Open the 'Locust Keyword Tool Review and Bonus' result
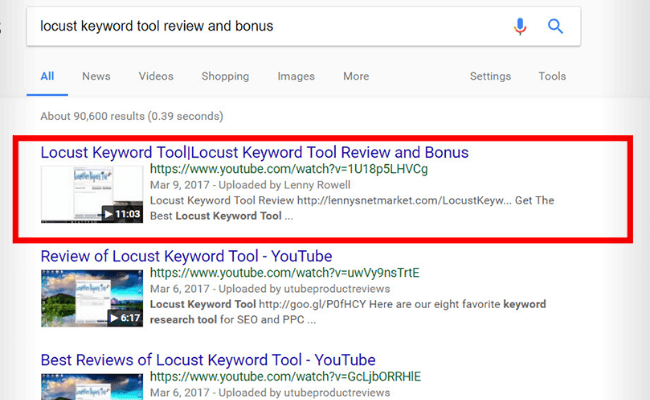650x400 pixels. 255,153
